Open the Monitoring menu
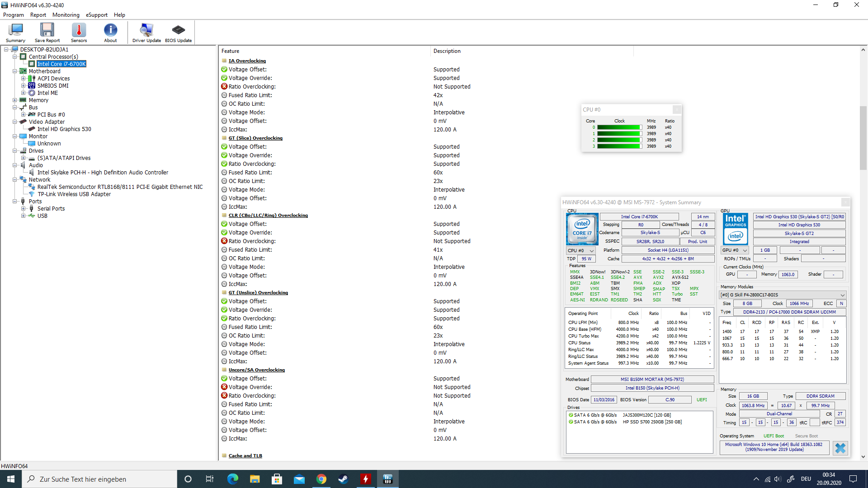This screenshot has width=868, height=488. [x=66, y=14]
